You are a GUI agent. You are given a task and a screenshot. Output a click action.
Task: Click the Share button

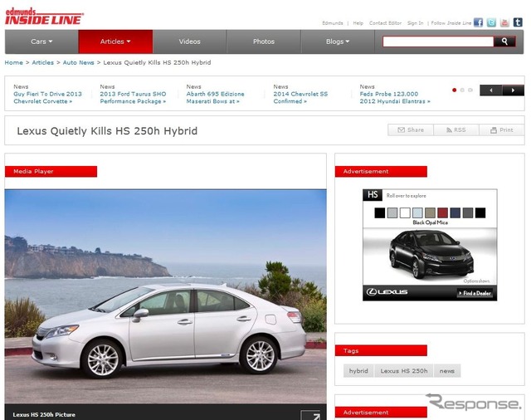tap(411, 130)
